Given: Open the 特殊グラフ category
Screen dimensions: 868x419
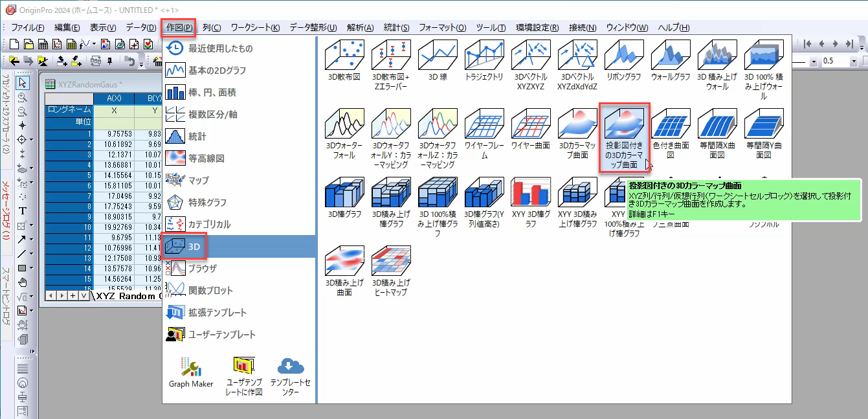Looking at the screenshot, I should (239, 202).
